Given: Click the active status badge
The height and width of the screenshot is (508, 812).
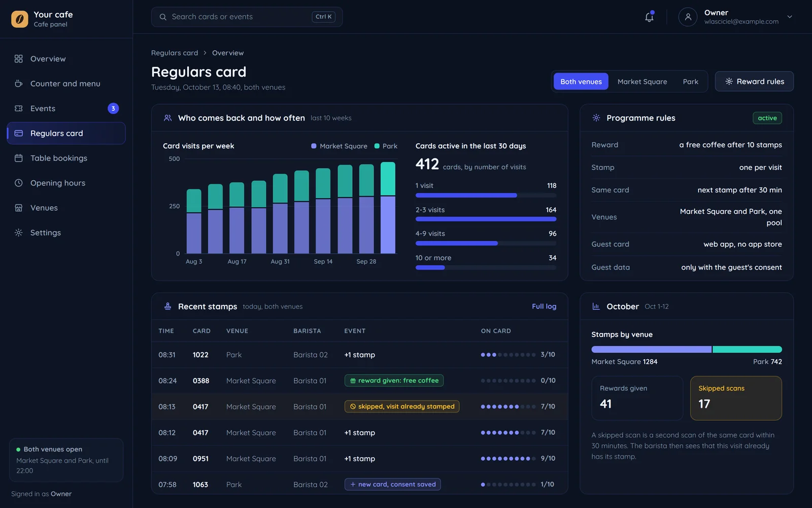Looking at the screenshot, I should coord(767,118).
